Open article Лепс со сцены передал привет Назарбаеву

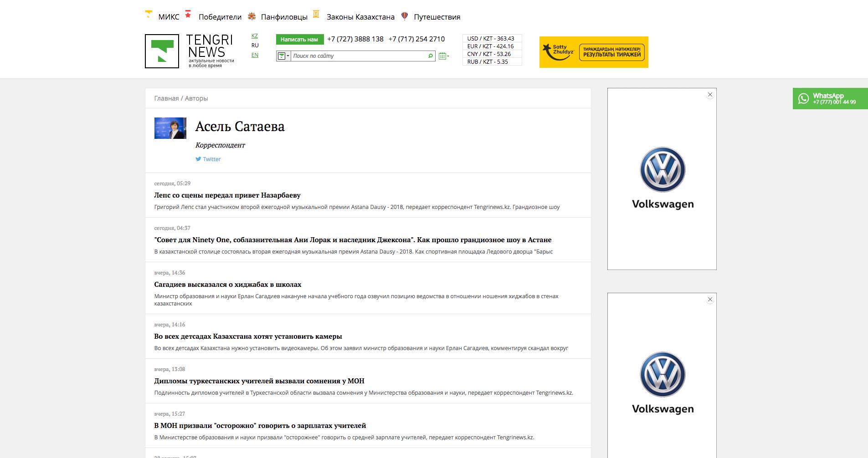tap(227, 195)
